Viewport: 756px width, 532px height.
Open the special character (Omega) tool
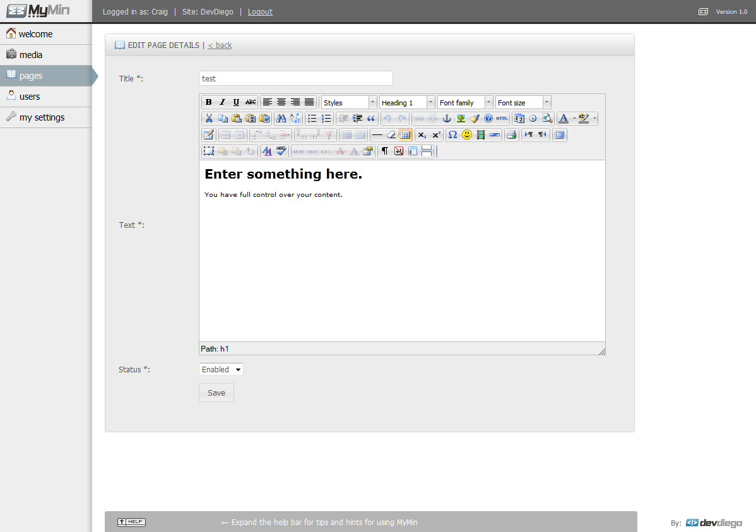[x=452, y=134]
